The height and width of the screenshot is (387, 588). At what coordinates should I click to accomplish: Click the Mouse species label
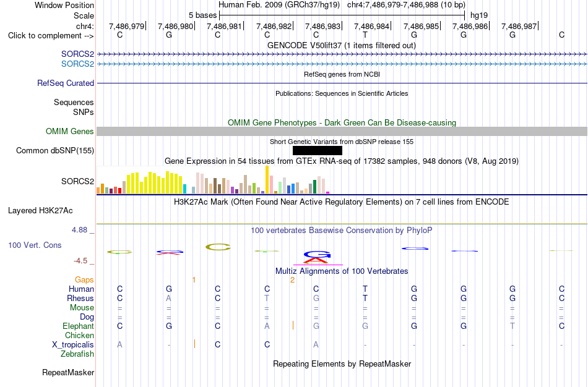82,308
